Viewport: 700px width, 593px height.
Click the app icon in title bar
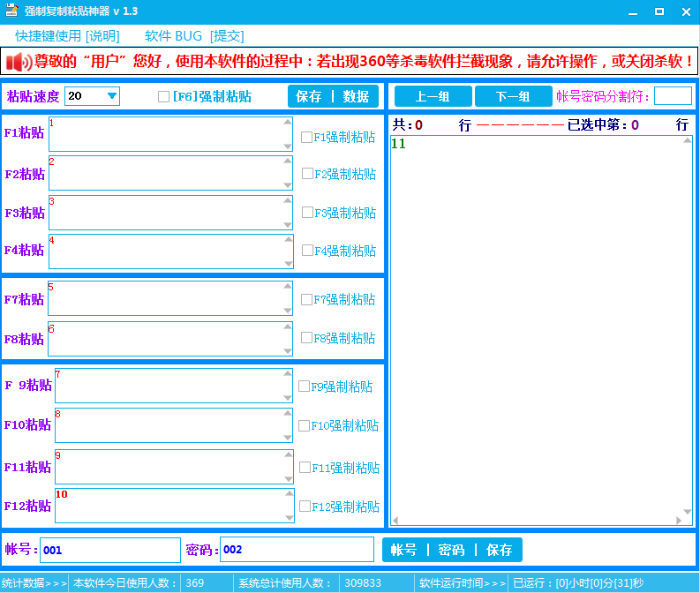[x=11, y=11]
